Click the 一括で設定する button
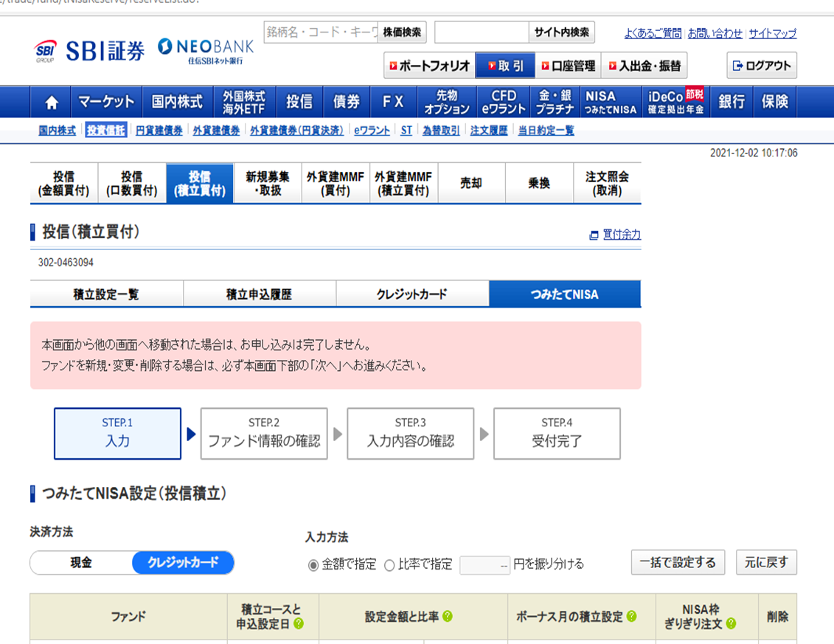 678,562
